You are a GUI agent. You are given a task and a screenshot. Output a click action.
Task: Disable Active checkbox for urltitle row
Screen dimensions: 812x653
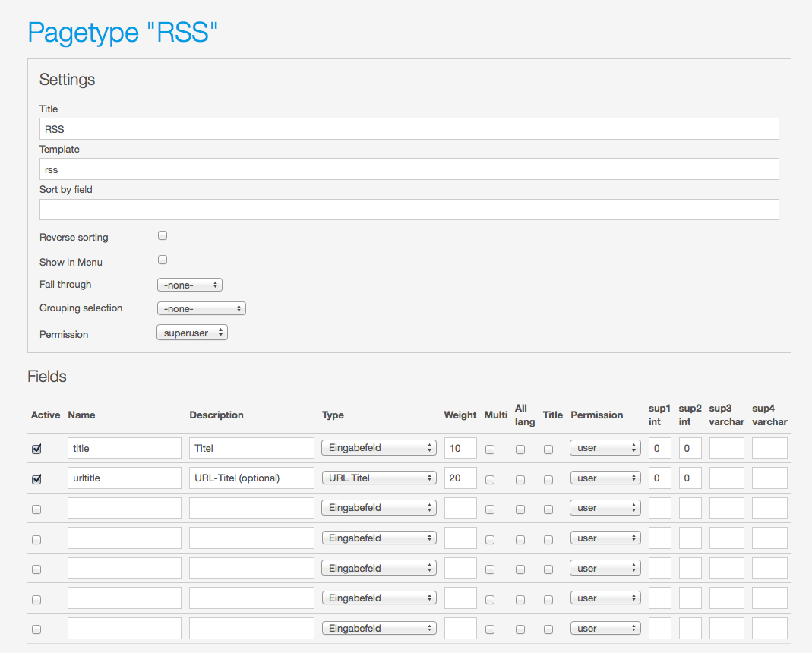click(36, 479)
